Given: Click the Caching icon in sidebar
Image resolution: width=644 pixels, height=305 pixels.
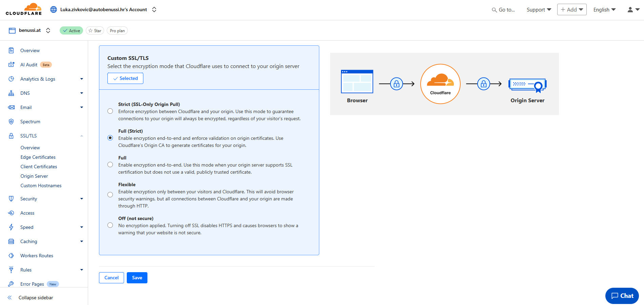Looking at the screenshot, I should (11, 241).
